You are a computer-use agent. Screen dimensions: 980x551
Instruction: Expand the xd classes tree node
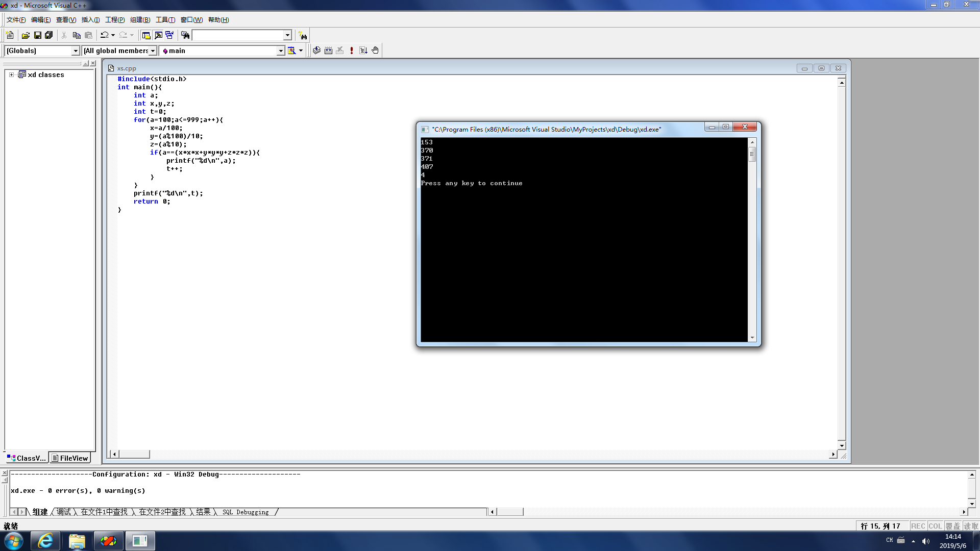(11, 74)
